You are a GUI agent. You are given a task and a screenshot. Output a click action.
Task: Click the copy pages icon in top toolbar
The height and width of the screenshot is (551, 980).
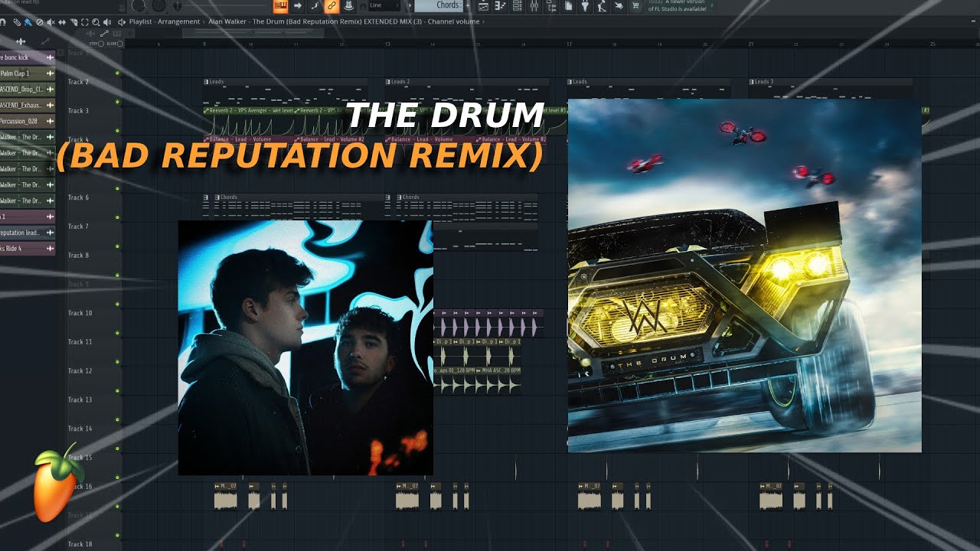pyautogui.click(x=568, y=6)
